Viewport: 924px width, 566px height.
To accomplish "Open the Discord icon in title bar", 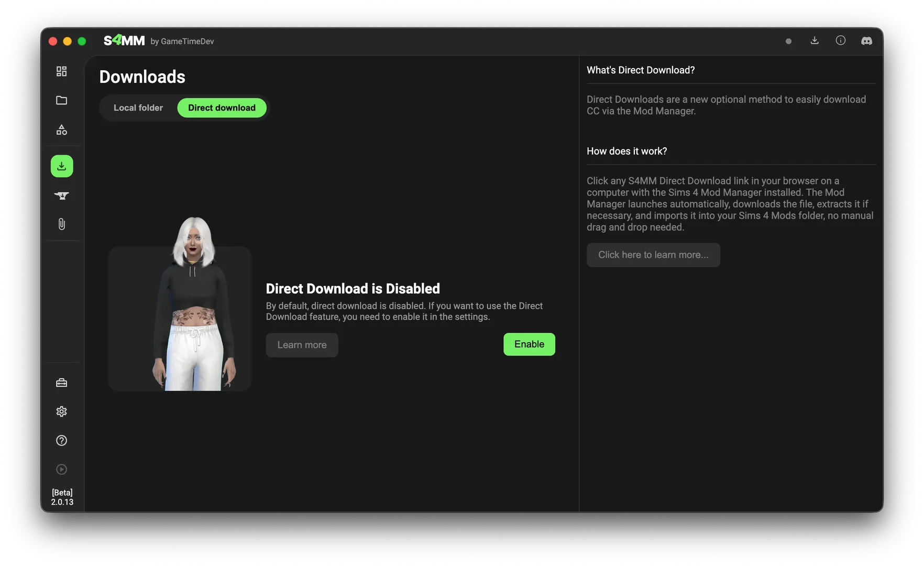I will [x=867, y=41].
